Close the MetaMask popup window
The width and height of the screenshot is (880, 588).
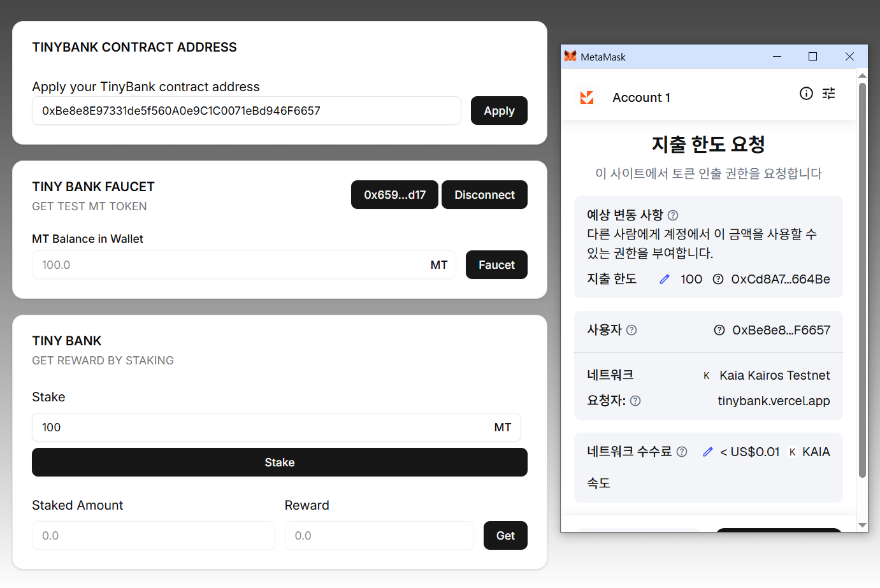point(849,57)
